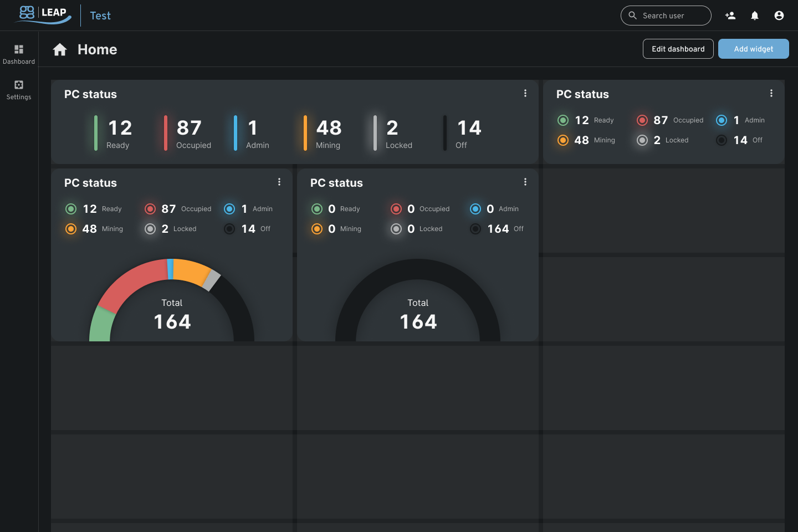Screen dimensions: 798x532
Task: Click the Add widget button
Action: coord(753,49)
